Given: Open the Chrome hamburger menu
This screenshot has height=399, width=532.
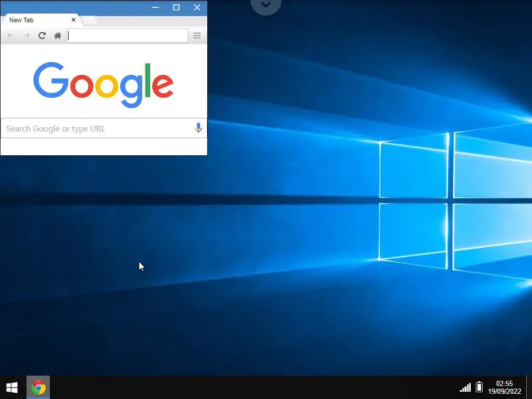Looking at the screenshot, I should [x=197, y=35].
